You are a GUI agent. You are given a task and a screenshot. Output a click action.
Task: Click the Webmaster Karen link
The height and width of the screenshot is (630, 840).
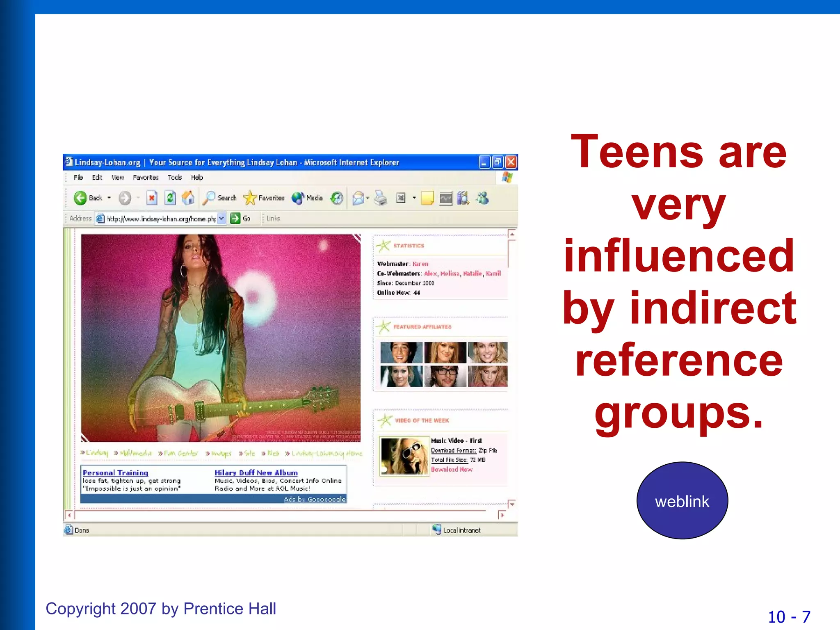(420, 264)
